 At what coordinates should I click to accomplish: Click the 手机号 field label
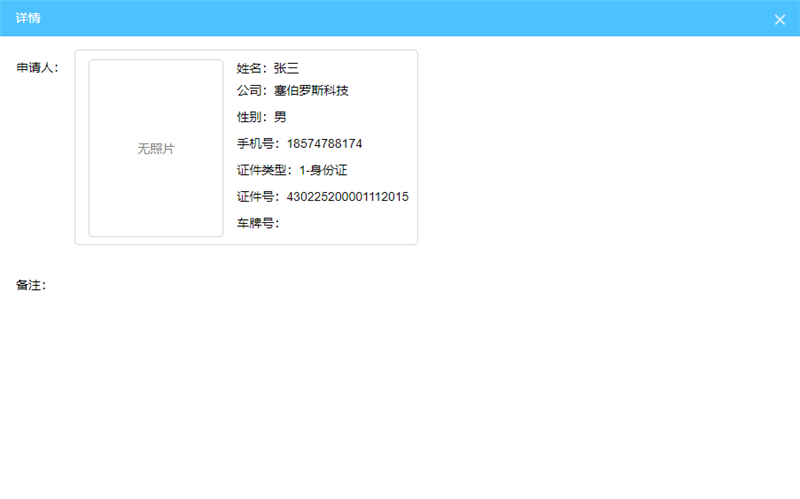pos(258,144)
